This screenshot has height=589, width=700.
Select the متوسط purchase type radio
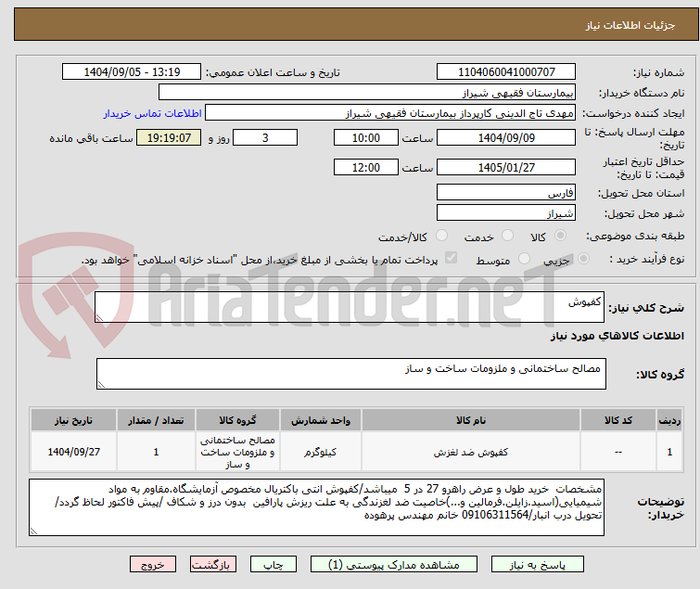coord(524,259)
